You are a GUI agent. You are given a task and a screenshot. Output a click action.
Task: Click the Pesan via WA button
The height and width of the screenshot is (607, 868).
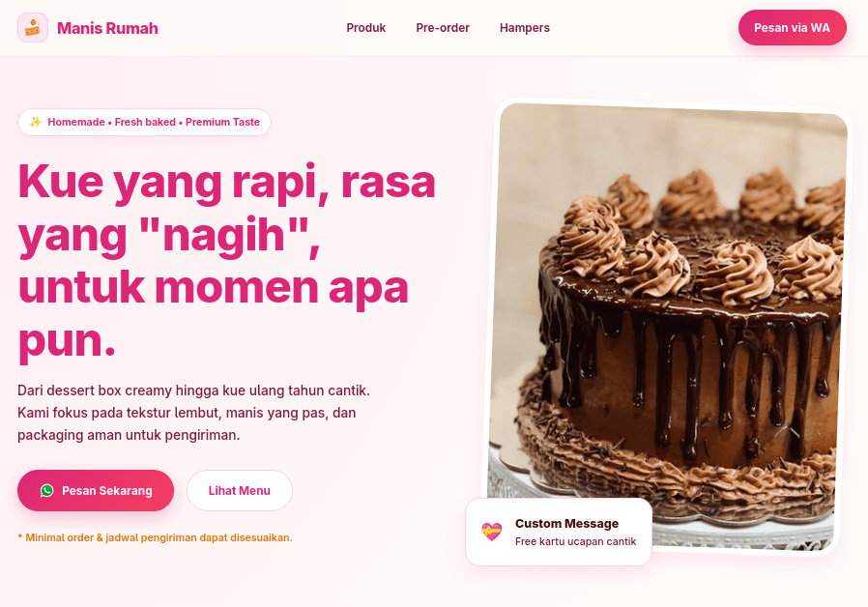pyautogui.click(x=793, y=28)
